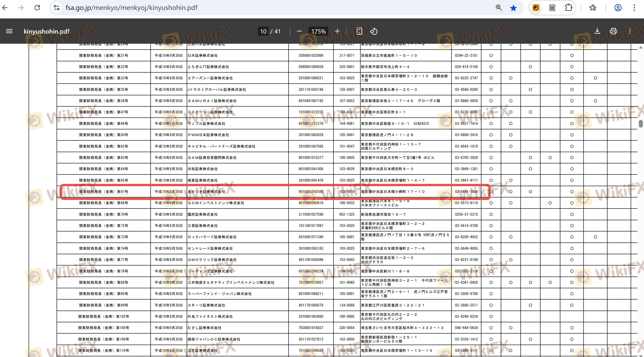Open the gold WikiFX extension icon
644x357 pixels.
[x=536, y=8]
